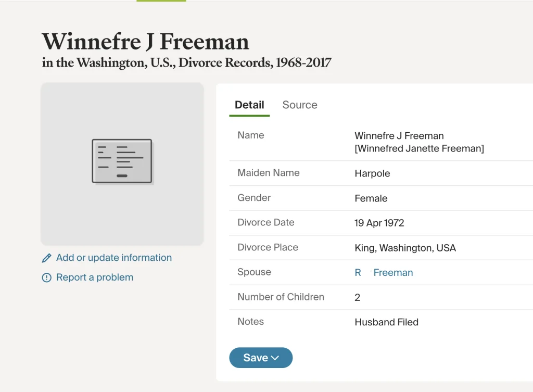Select the bracketed Winnefred Janette Freeman name
Screen dimensions: 533x392
point(419,149)
